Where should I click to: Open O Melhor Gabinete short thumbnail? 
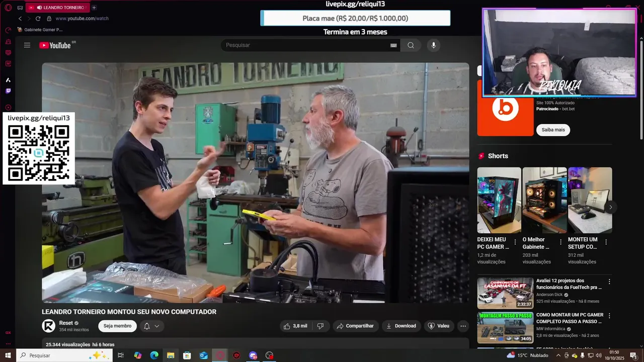(x=544, y=200)
